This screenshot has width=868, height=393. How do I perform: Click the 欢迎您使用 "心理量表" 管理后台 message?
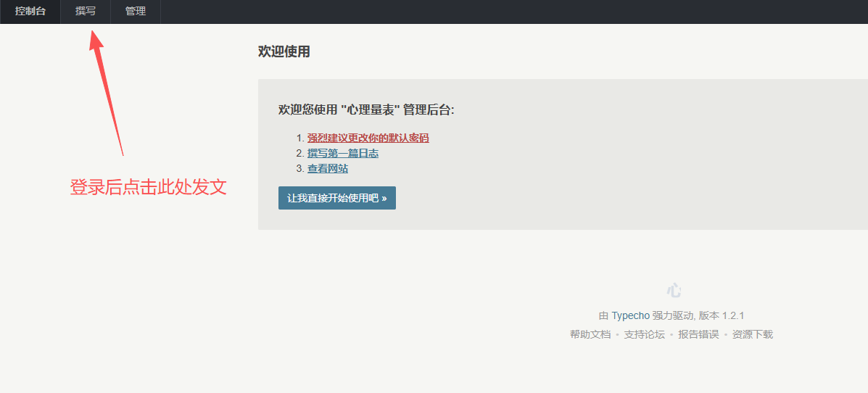coord(366,109)
